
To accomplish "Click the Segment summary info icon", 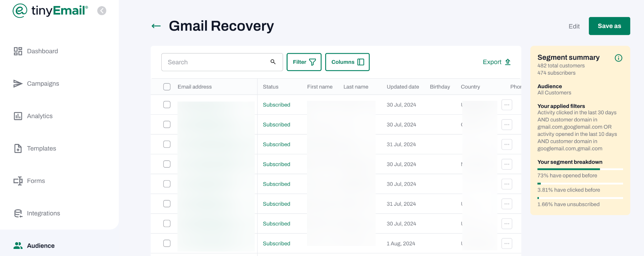I will pyautogui.click(x=619, y=58).
